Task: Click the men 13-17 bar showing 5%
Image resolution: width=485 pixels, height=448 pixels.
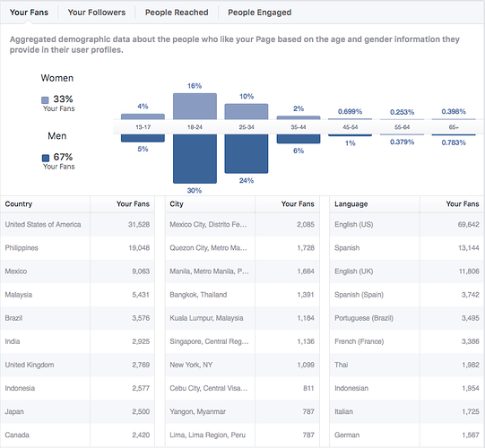Action: tap(143, 138)
